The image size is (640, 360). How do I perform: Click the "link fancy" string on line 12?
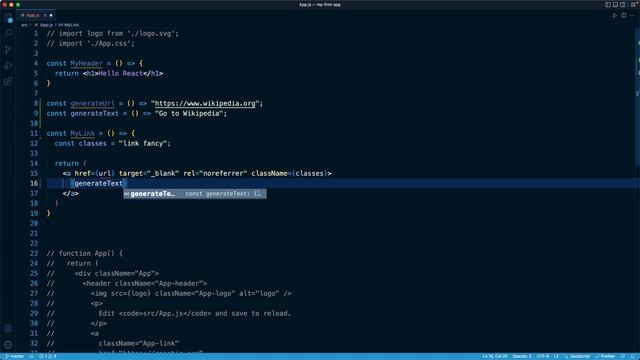click(142, 143)
